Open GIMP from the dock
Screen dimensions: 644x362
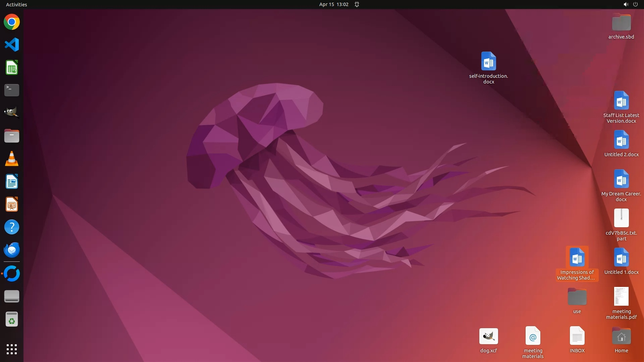point(12,113)
